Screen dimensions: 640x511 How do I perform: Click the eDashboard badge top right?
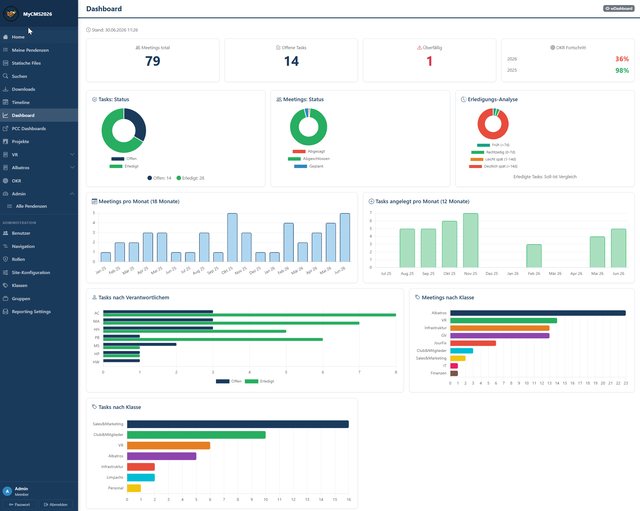click(x=618, y=9)
